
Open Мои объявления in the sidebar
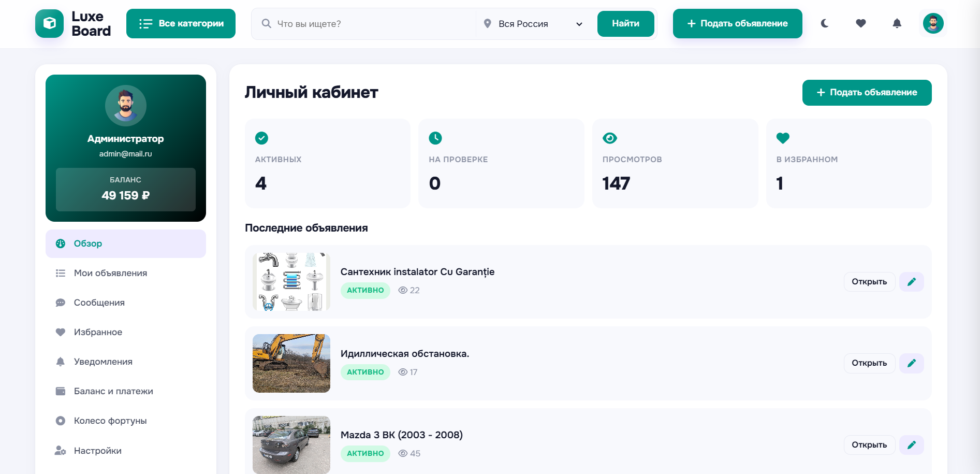coord(126,273)
